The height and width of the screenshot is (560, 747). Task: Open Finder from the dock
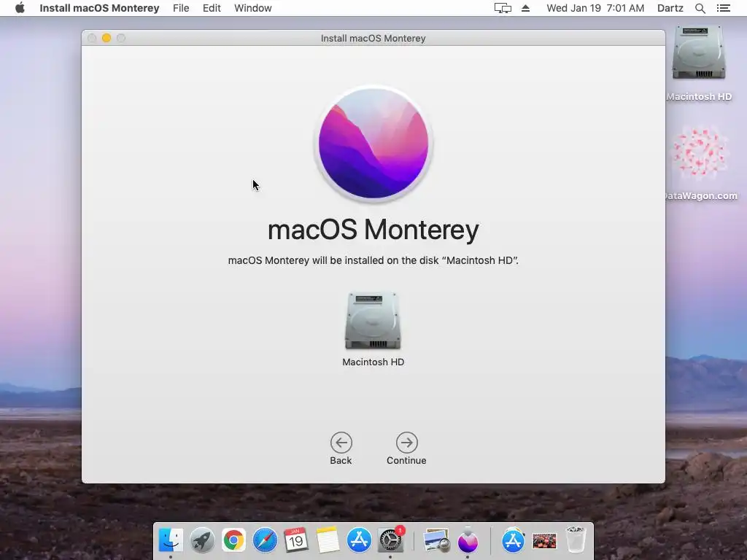tap(171, 540)
